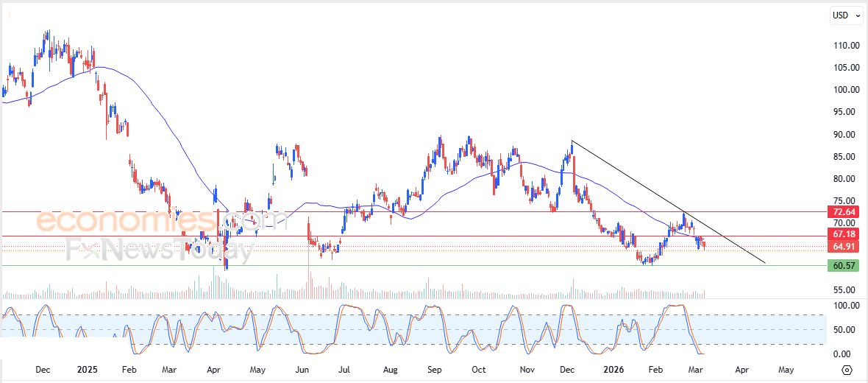Click the 55.00 price axis value
The image size is (868, 383).
(x=844, y=289)
